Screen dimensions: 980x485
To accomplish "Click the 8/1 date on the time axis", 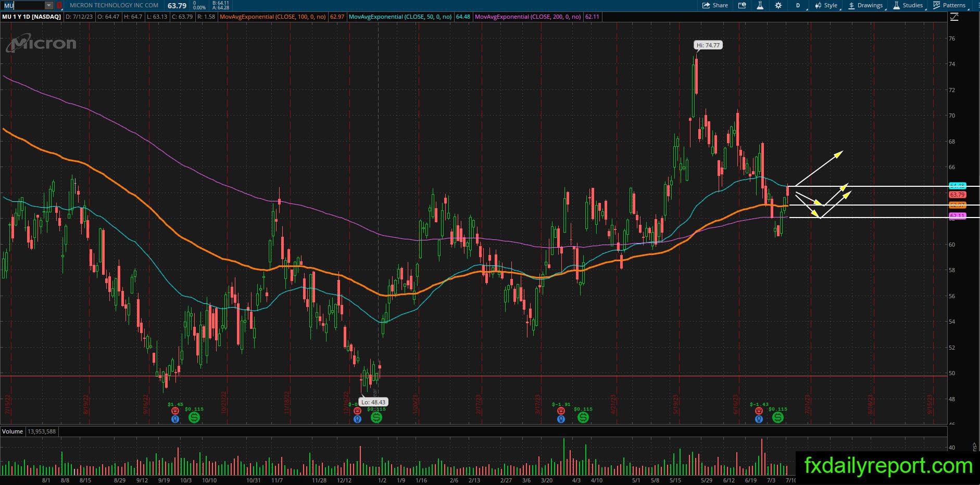I will click(46, 480).
